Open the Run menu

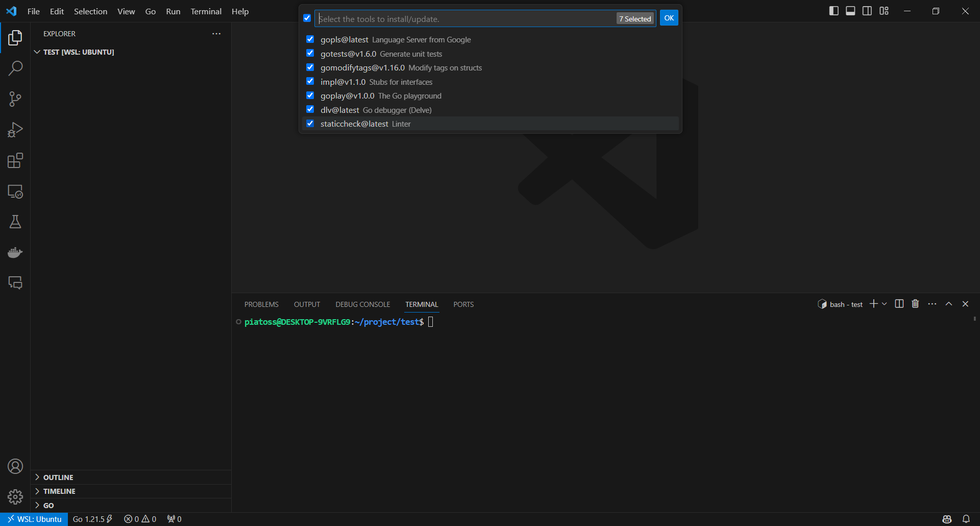(x=173, y=11)
